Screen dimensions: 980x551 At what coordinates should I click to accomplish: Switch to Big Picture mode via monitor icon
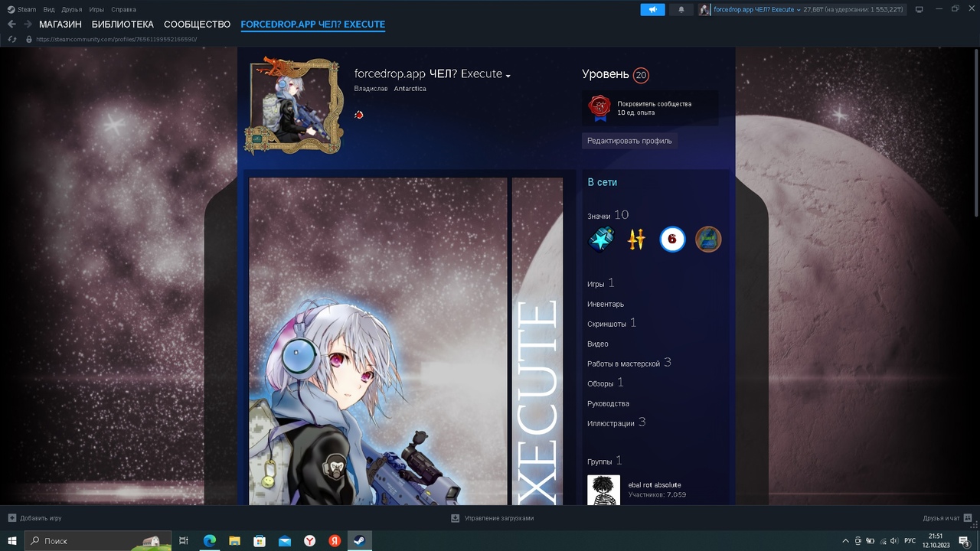tap(920, 10)
